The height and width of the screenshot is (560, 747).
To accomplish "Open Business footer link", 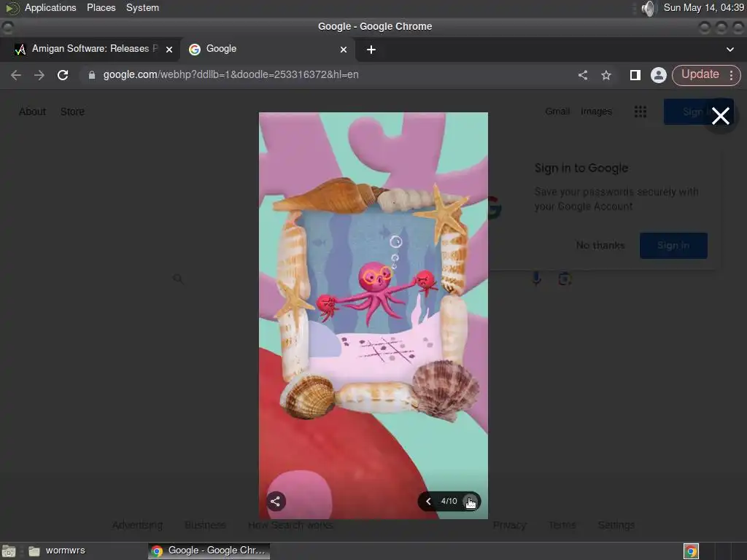I will 205,525.
